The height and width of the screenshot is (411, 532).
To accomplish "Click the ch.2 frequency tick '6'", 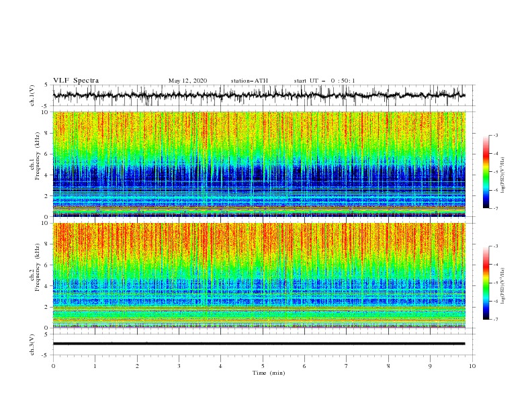I will (x=46, y=265).
